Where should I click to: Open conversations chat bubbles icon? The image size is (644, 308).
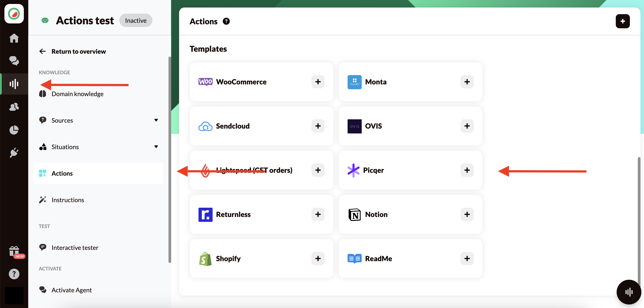pyautogui.click(x=14, y=61)
